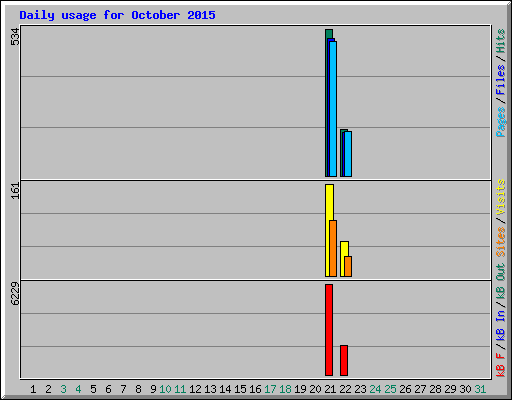This screenshot has height=400, width=512.
Task: Click day label 9 on the axis
Action: tap(153, 389)
